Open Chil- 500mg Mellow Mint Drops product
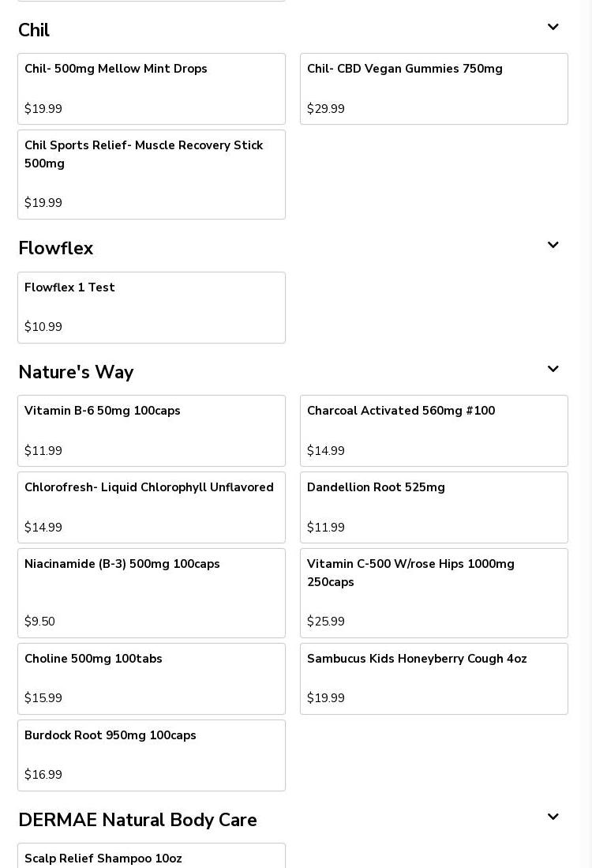Image resolution: width=592 pixels, height=868 pixels. pyautogui.click(x=152, y=88)
